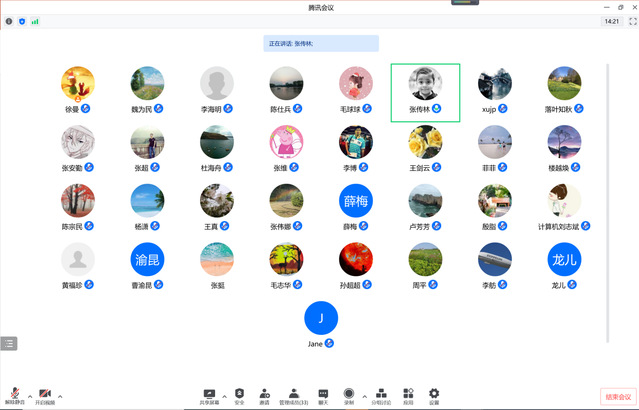Expand audio options arrow beside microphone

click(x=29, y=395)
